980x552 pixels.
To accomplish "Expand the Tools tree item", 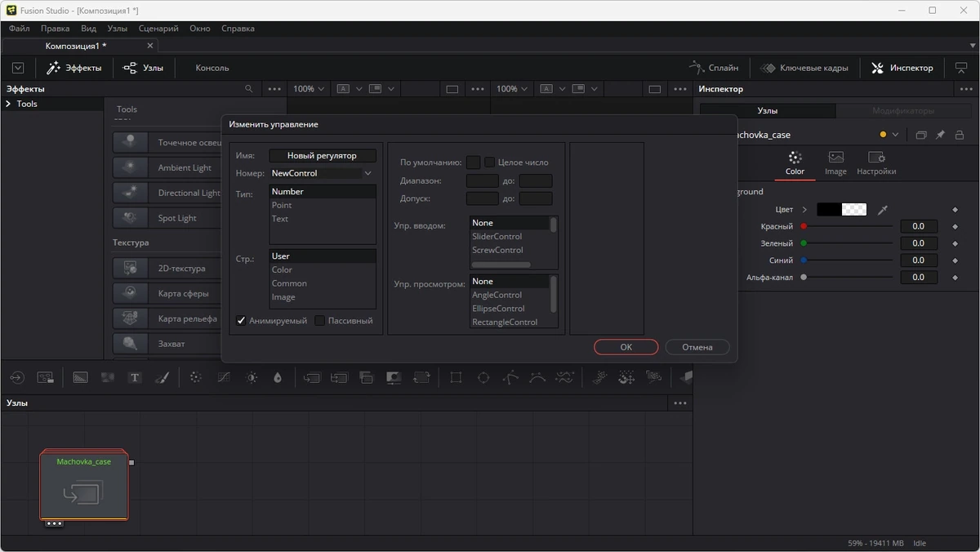I will tap(8, 104).
